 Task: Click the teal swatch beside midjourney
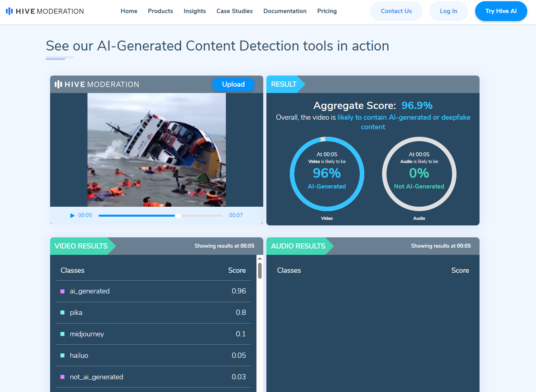(62, 334)
